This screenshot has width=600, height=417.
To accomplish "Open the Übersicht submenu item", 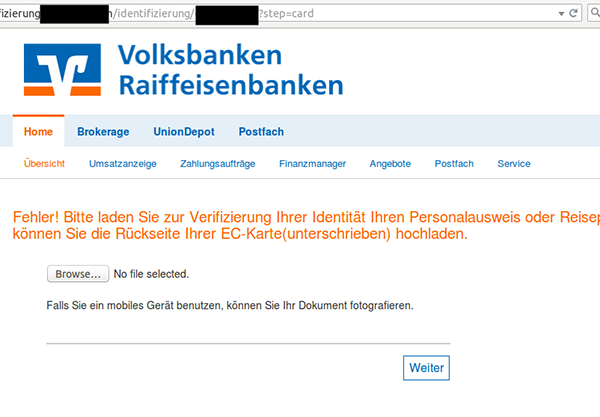I will pyautogui.click(x=44, y=164).
